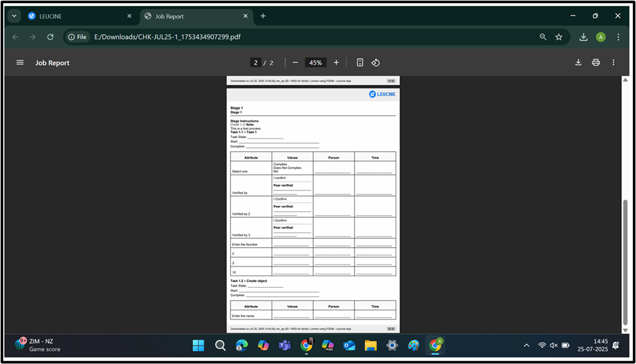
Task: Open Chrome downloads panel
Action: [583, 37]
